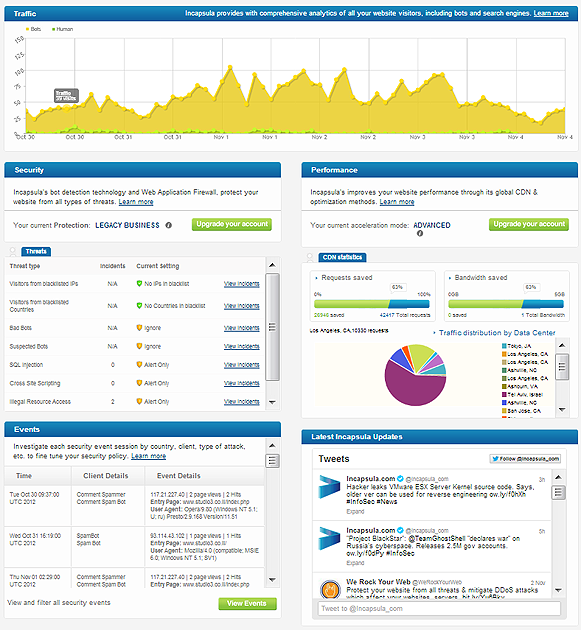Click the View Events green button
This screenshot has height=630, width=581.
click(x=248, y=603)
